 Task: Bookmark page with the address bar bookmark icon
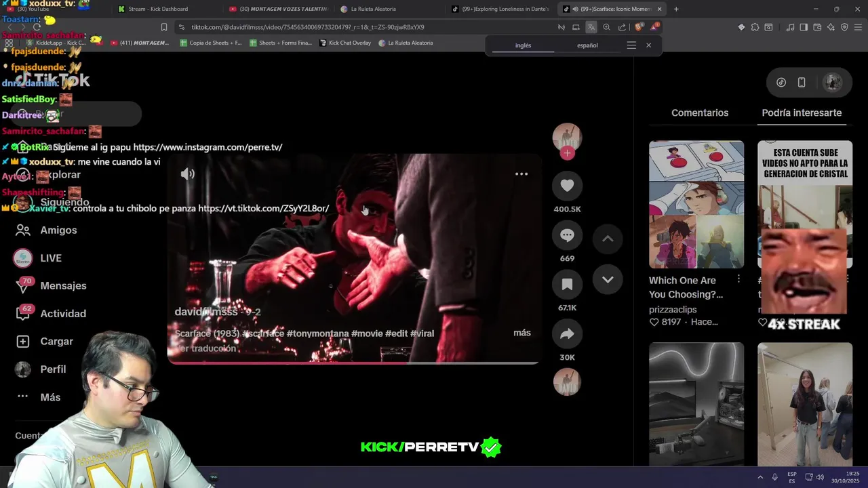point(164,27)
